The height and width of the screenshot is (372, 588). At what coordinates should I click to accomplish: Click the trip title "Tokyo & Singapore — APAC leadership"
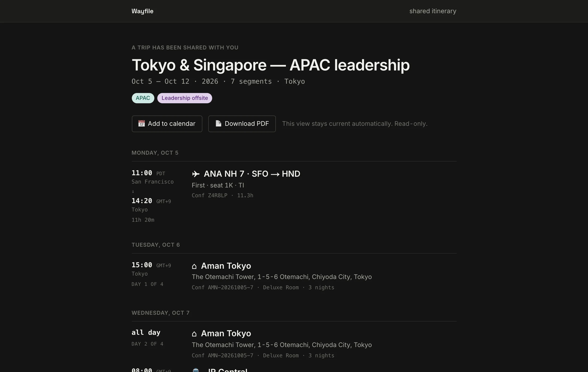pos(270,65)
